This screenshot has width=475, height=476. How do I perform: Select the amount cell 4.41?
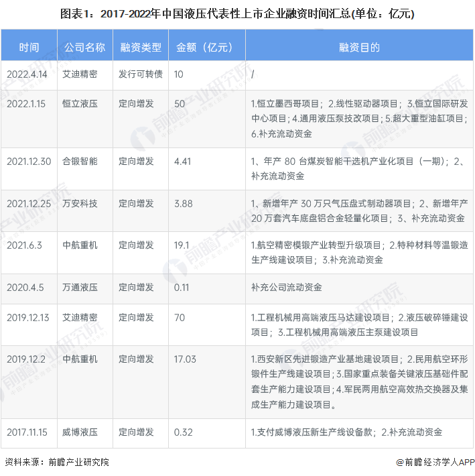(183, 161)
